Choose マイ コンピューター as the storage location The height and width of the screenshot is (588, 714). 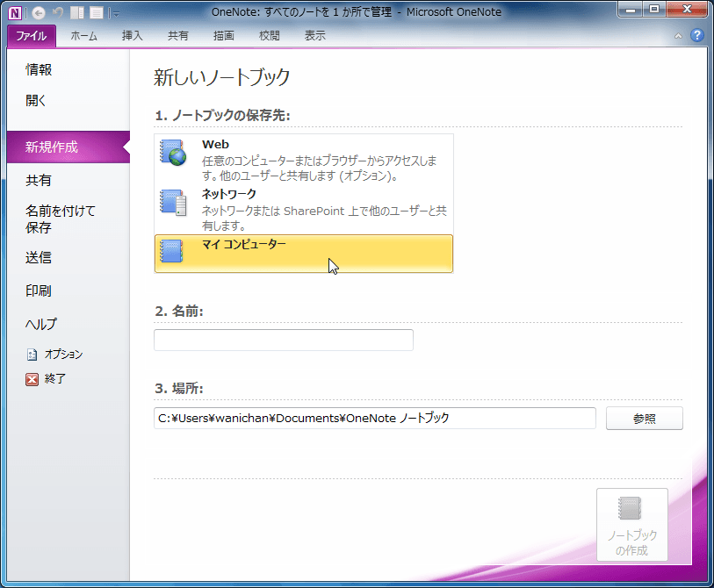pyautogui.click(x=304, y=254)
